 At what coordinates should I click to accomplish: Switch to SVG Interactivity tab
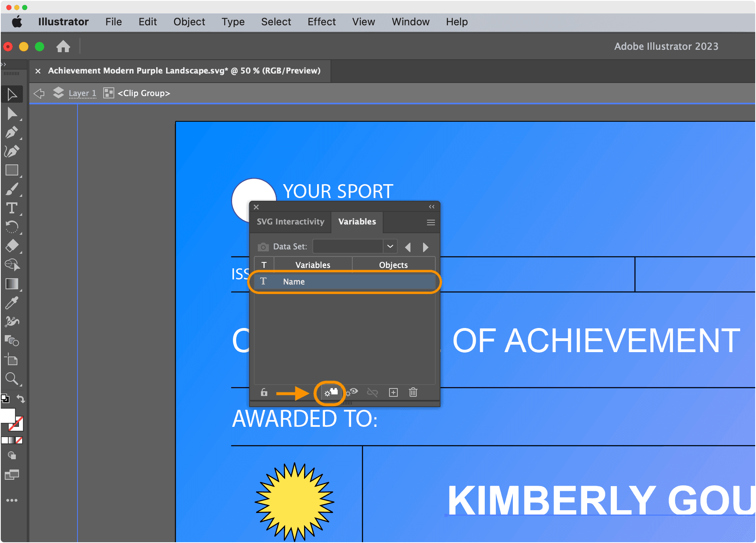tap(291, 222)
